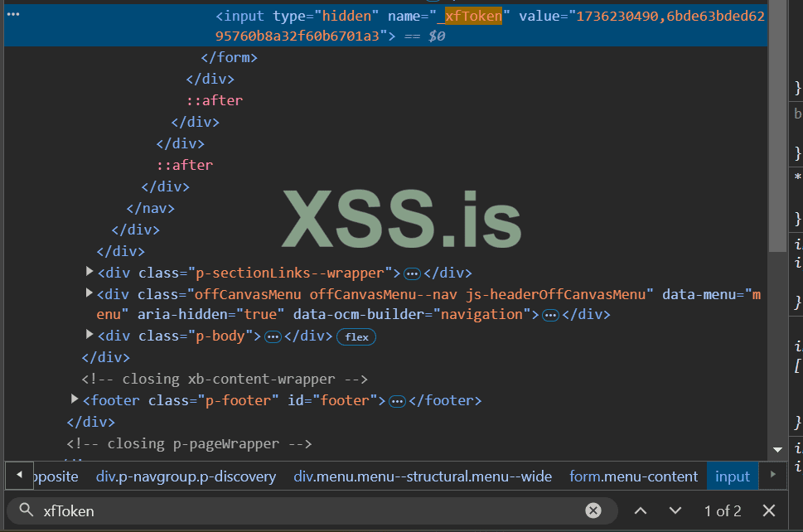The image size is (803, 532).
Task: Click the magnifier search icon
Action: (27, 510)
